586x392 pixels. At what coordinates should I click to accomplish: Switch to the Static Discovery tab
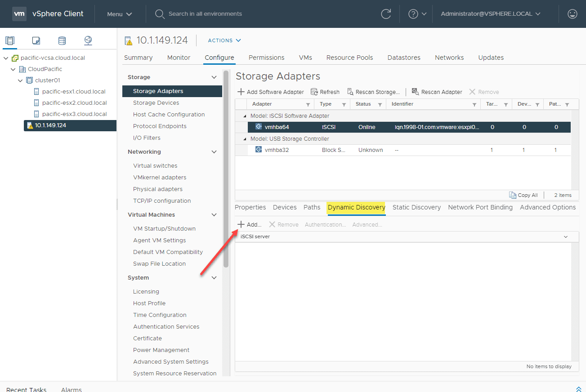416,207
